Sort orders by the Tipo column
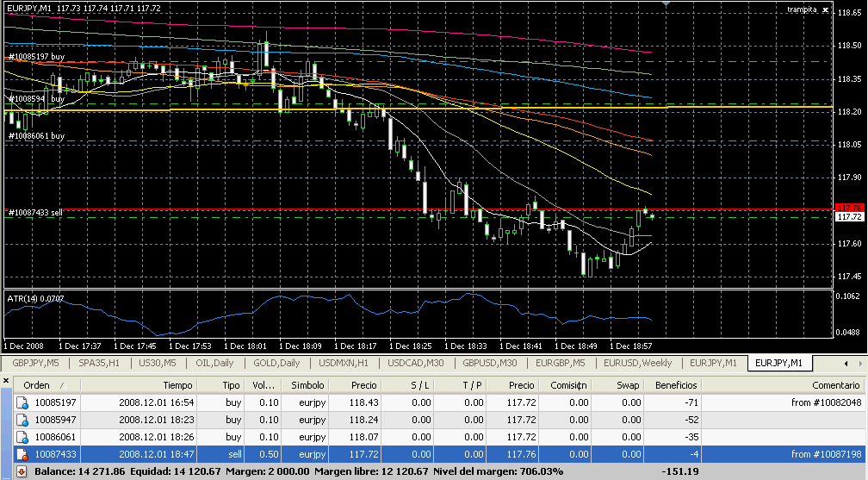This screenshot has height=480, width=868. 220,385
